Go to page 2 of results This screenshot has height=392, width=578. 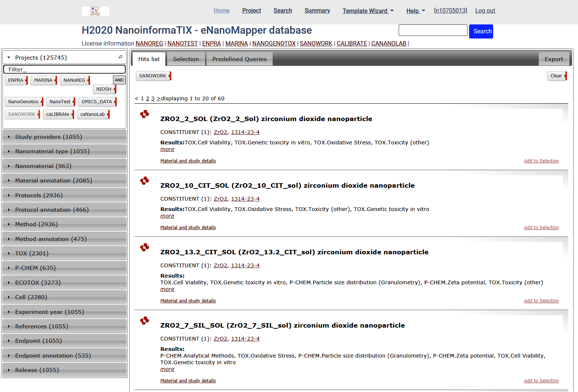147,98
